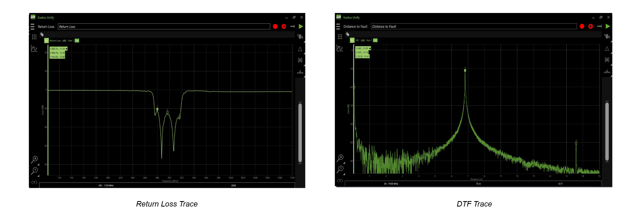
Task: Start sweep with green play button, Return Loss window
Action: click(301, 26)
